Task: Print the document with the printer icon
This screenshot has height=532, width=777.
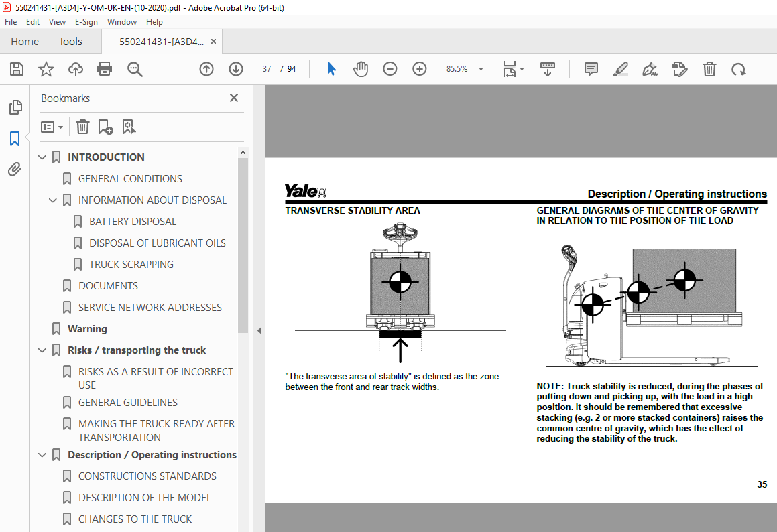Action: click(x=105, y=69)
